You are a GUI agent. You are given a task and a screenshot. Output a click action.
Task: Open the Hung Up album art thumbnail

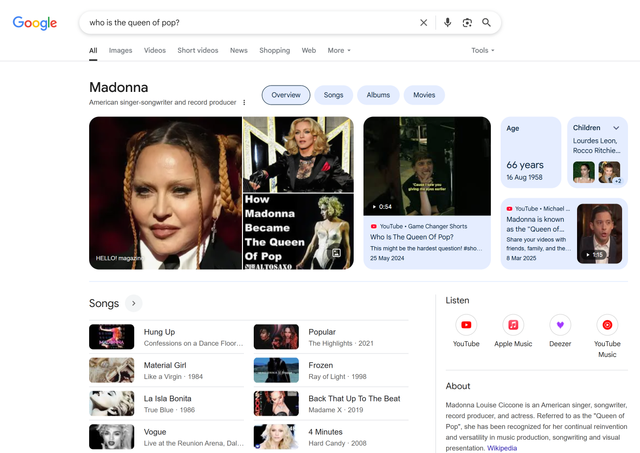pyautogui.click(x=111, y=337)
